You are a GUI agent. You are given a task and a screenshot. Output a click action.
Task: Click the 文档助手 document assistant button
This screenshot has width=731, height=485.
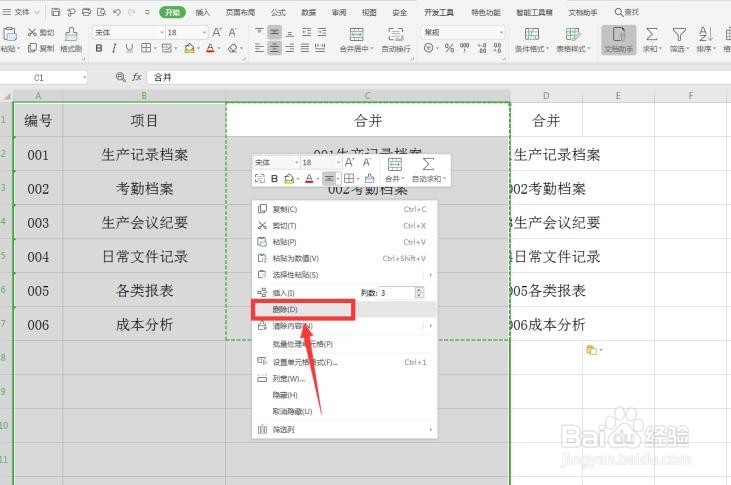pyautogui.click(x=619, y=40)
